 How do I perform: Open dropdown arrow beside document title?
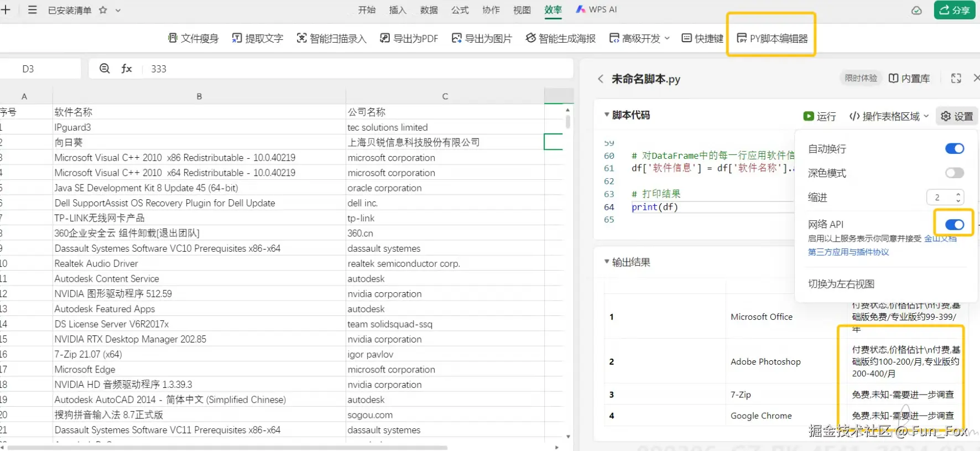pyautogui.click(x=118, y=10)
